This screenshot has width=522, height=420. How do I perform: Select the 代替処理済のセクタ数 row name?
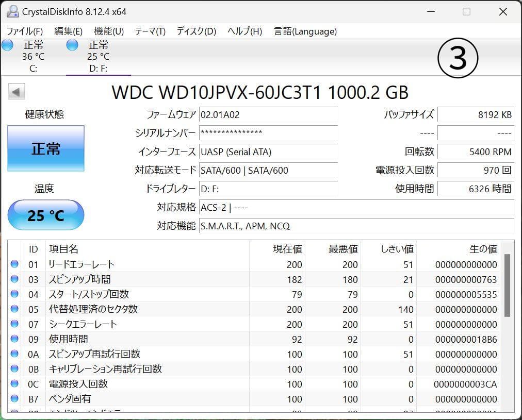(93, 309)
